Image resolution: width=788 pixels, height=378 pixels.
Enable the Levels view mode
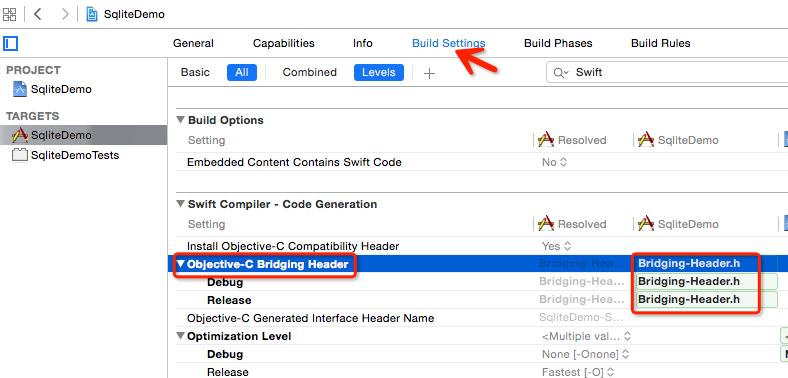tap(378, 72)
